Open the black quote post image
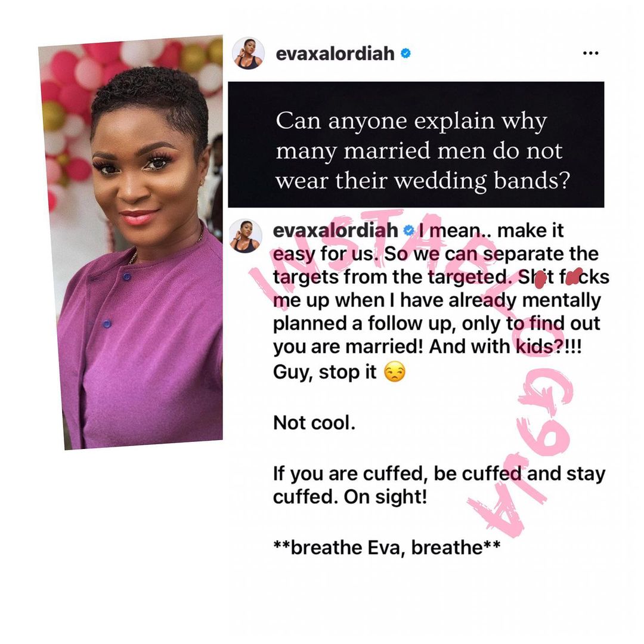The height and width of the screenshot is (644, 644). coord(416,144)
